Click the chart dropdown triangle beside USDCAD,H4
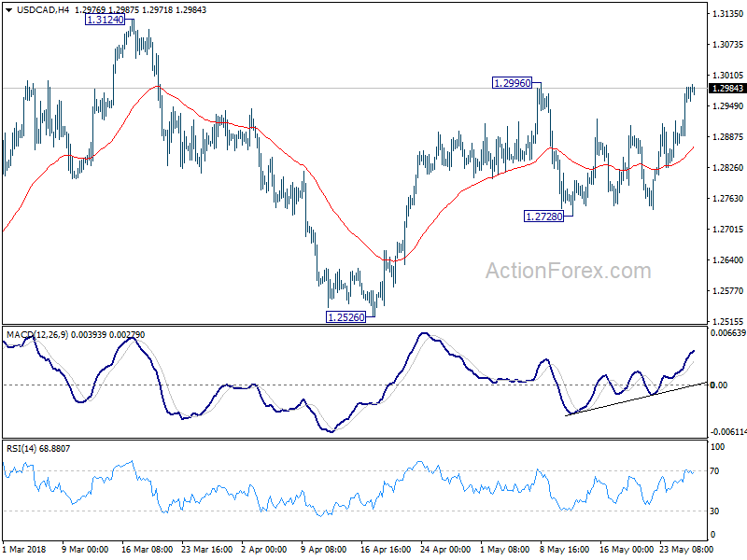Image resolution: width=747 pixels, height=560 pixels. [x=8, y=10]
